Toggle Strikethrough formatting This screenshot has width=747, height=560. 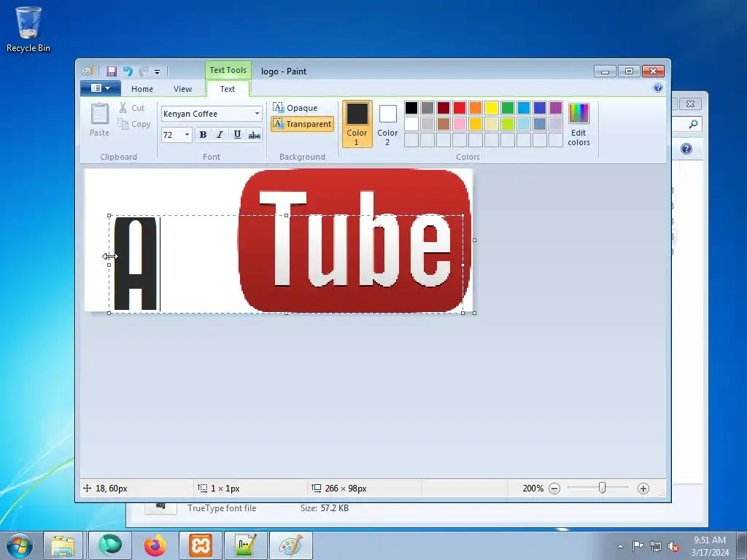pyautogui.click(x=255, y=135)
